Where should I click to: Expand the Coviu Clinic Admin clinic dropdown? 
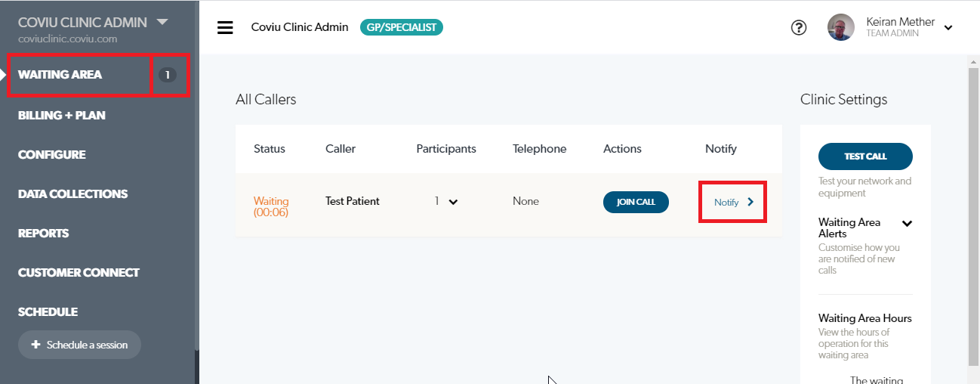pos(162,22)
